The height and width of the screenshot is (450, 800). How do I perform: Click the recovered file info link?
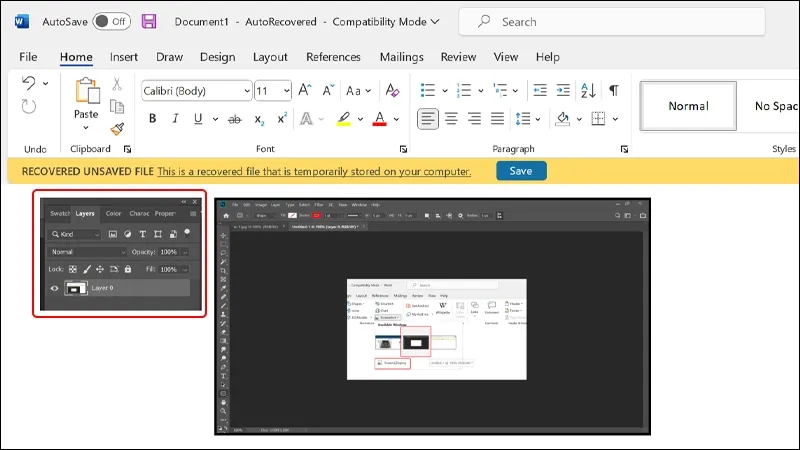pyautogui.click(x=313, y=171)
